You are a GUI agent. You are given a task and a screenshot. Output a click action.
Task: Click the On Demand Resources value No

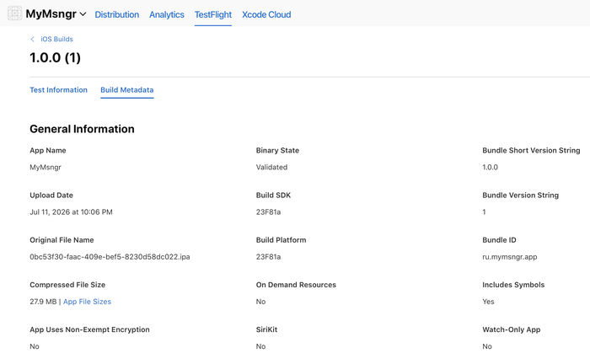[x=260, y=302]
